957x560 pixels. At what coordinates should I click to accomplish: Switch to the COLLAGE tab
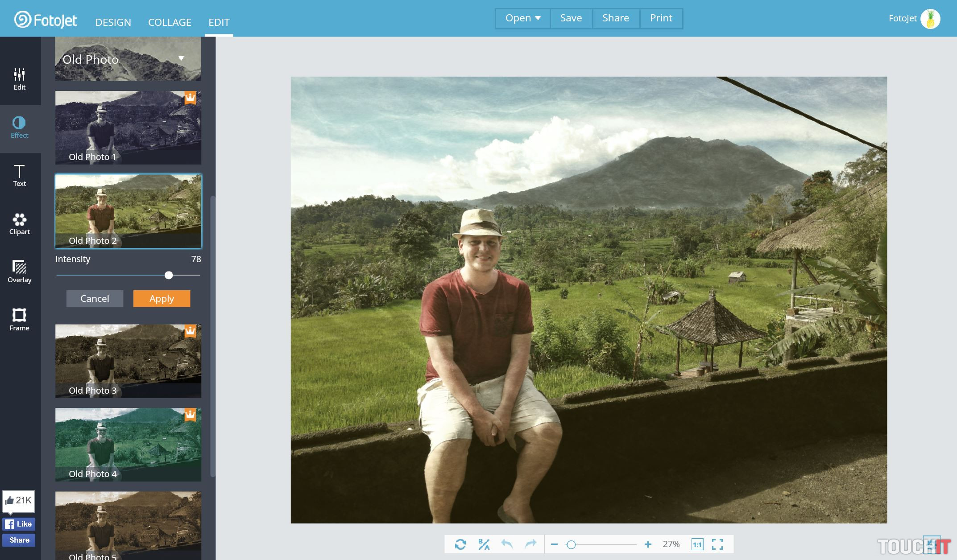point(170,22)
